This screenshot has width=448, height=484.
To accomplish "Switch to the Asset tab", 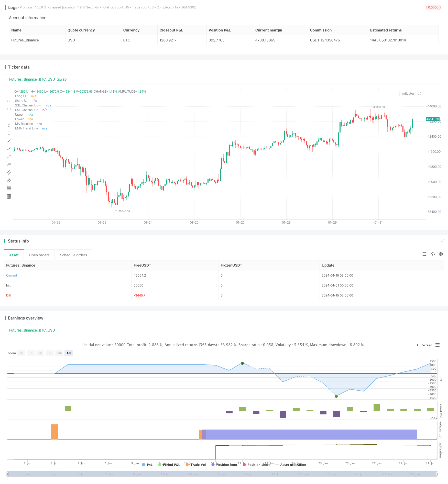I will click(x=14, y=255).
